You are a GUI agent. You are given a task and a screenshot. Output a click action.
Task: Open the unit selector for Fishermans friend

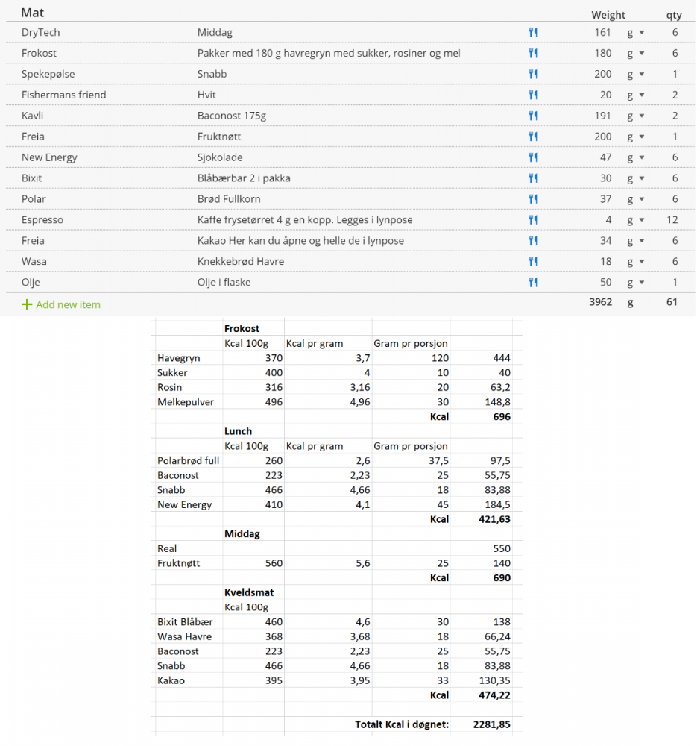coord(635,95)
